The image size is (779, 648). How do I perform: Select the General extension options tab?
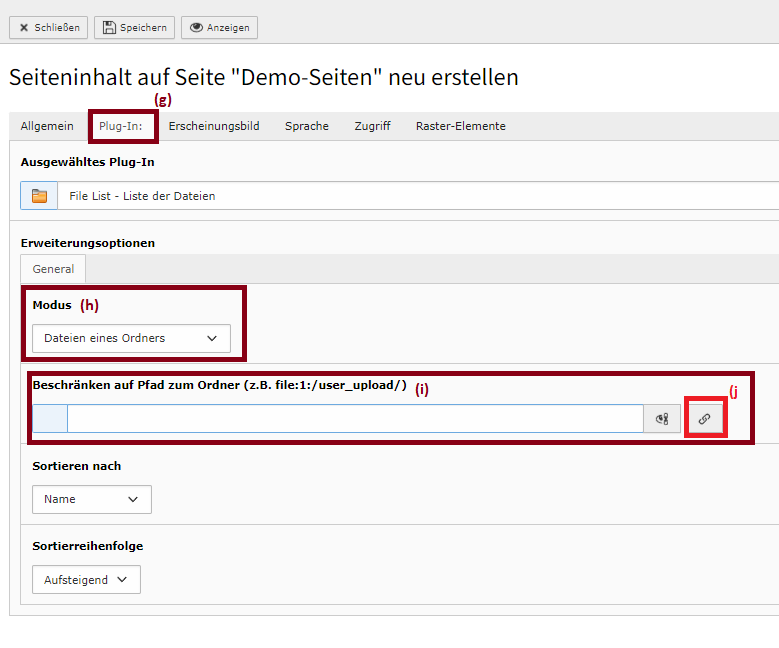(53, 269)
